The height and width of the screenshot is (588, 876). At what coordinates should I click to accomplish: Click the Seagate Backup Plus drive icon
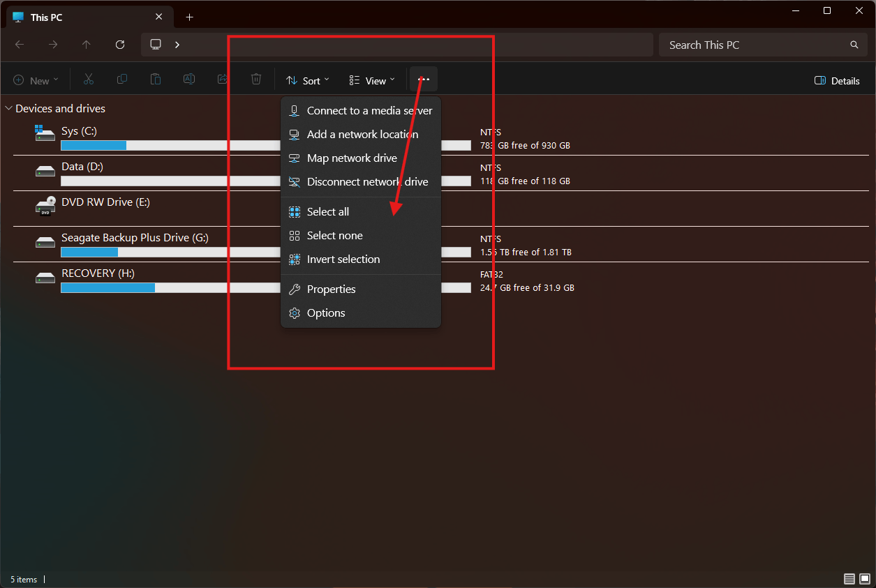coord(45,241)
